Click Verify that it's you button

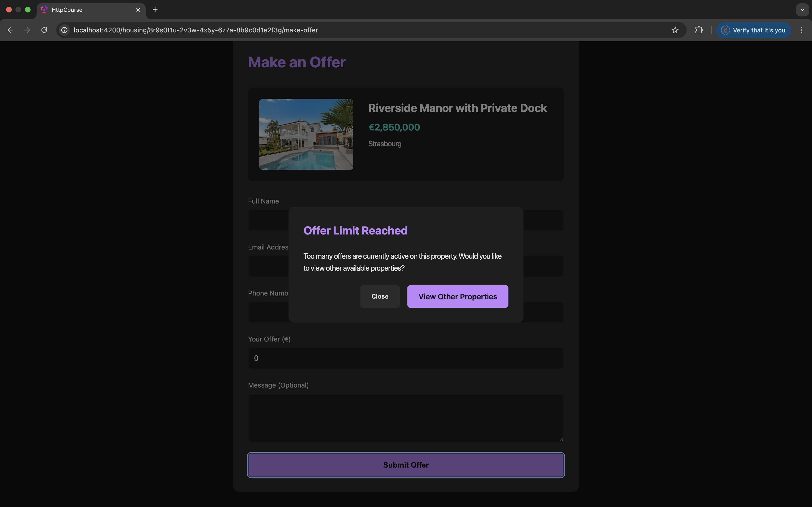(x=753, y=30)
